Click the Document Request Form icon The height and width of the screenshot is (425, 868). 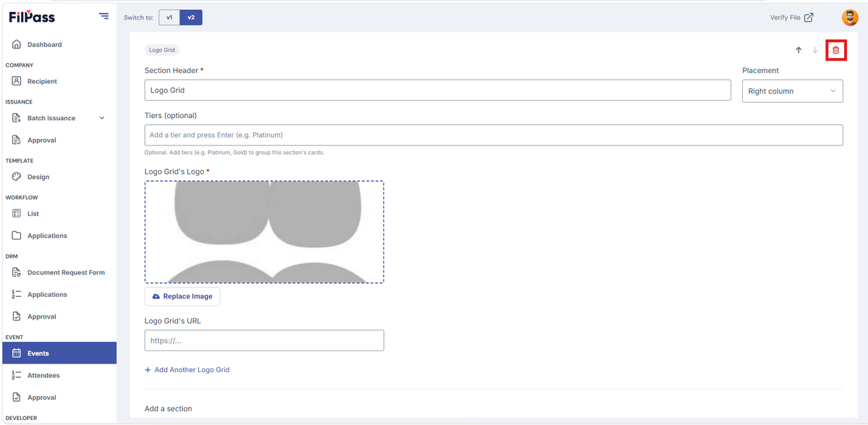pyautogui.click(x=17, y=273)
